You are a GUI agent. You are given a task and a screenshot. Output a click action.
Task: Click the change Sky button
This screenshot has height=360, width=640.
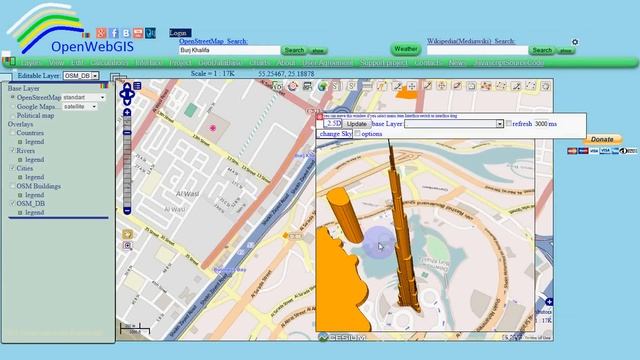(335, 133)
